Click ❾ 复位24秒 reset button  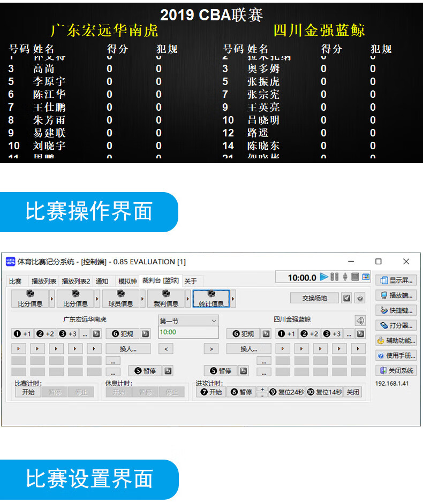click(x=286, y=392)
